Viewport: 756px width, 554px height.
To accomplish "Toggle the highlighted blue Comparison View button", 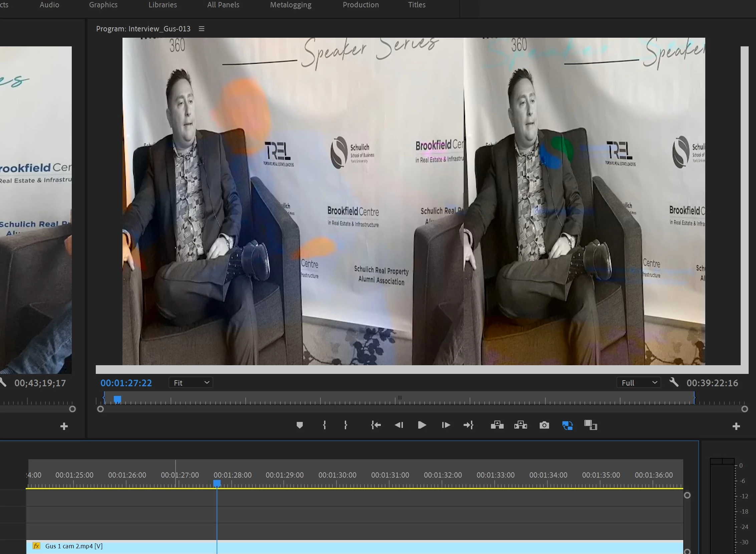I will 567,425.
